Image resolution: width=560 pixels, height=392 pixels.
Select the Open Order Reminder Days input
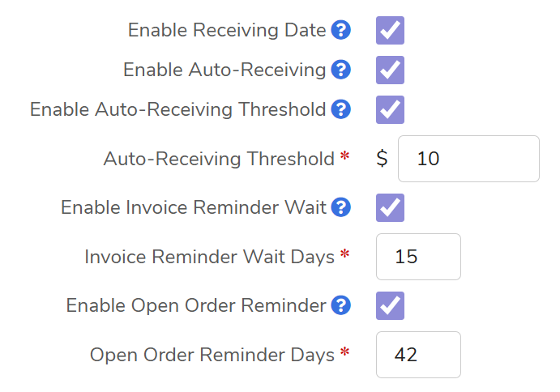click(418, 355)
